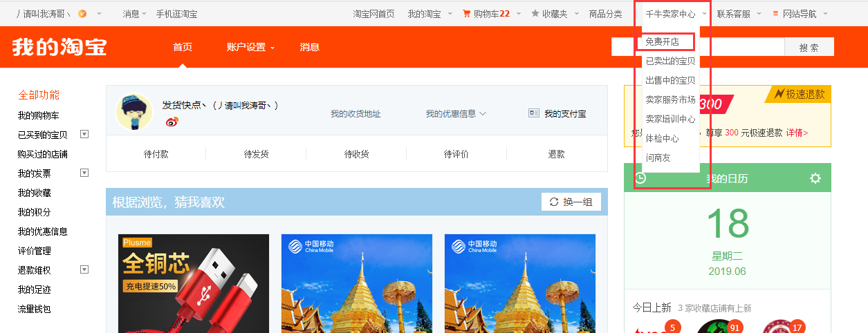Click the date 18 in calendar
868x333 pixels.
coord(728,223)
